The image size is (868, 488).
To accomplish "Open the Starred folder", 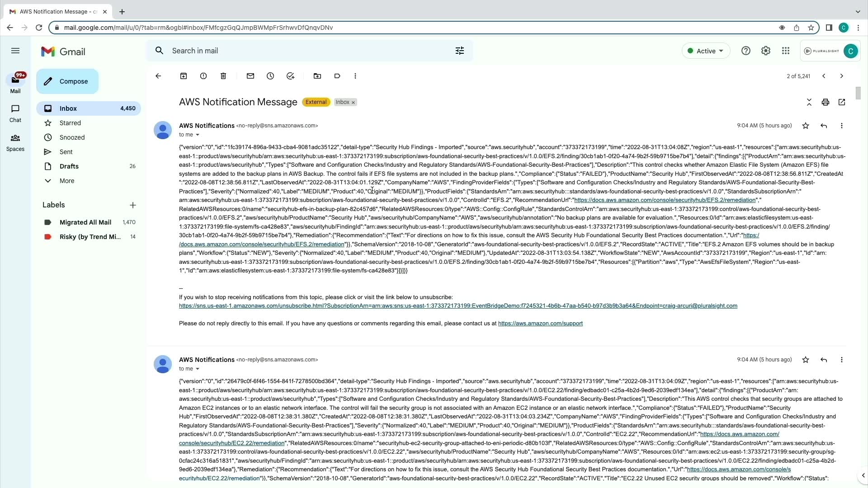I will tap(70, 123).
